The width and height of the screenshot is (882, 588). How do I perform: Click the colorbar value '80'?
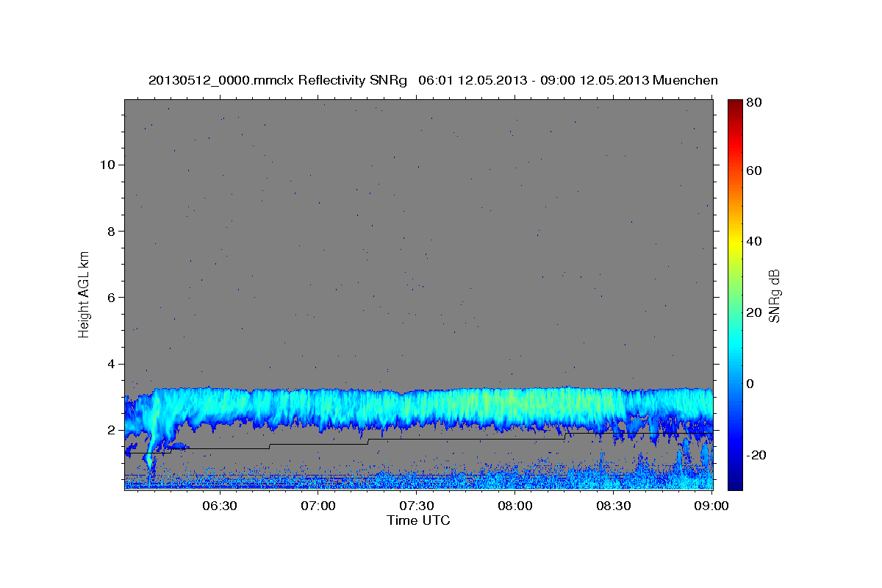[x=753, y=103]
